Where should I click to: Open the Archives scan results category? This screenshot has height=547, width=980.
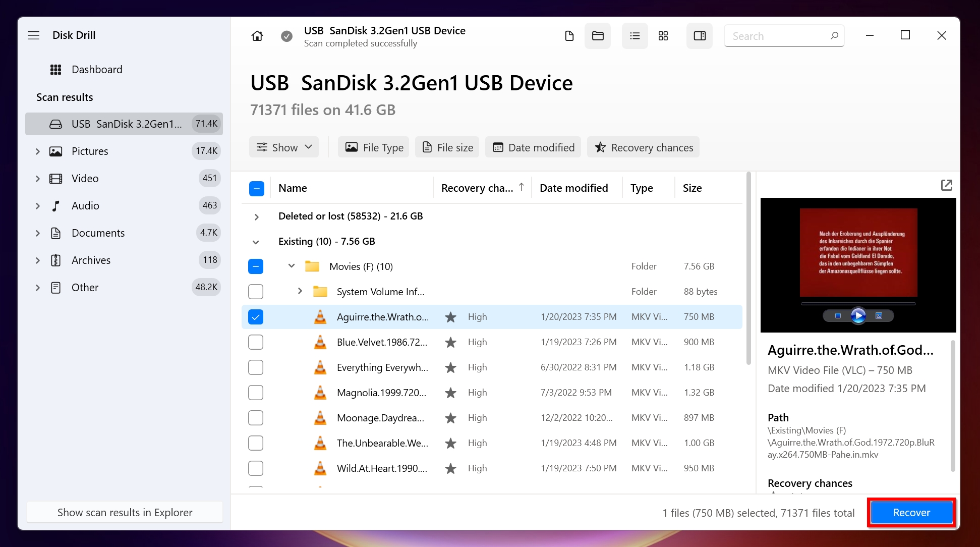[x=124, y=260]
